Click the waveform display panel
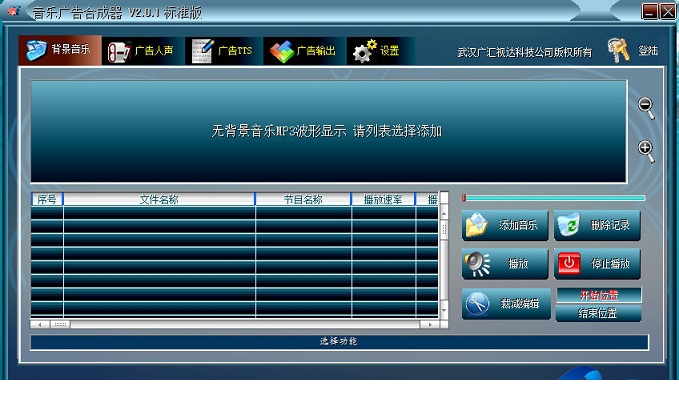The width and height of the screenshot is (679, 395). point(329,131)
